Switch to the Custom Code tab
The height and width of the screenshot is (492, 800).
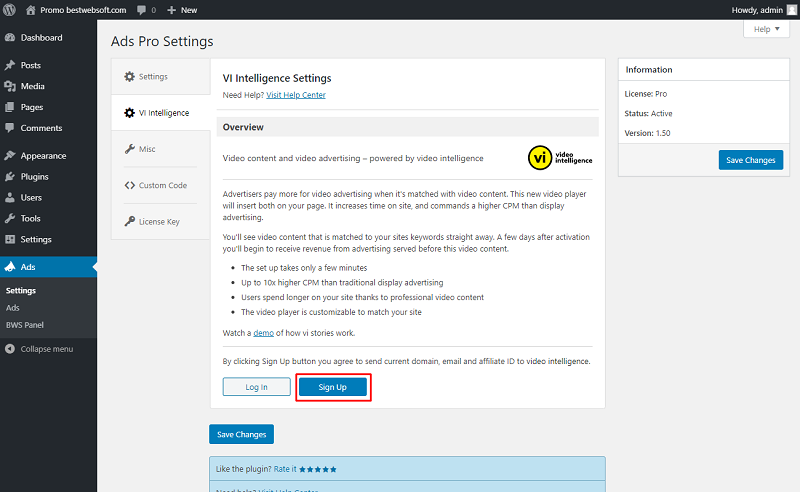pos(160,185)
